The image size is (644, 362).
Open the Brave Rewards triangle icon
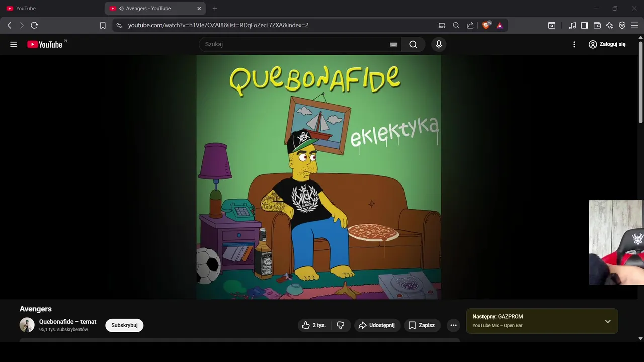[x=500, y=25]
